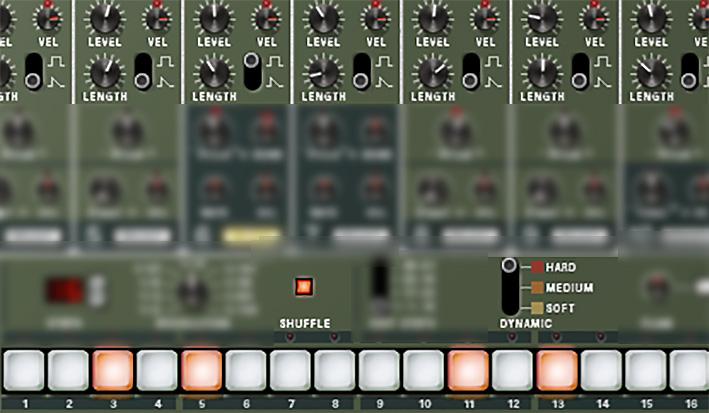Toggle step button 7
This screenshot has width=709, height=413.
tap(290, 370)
